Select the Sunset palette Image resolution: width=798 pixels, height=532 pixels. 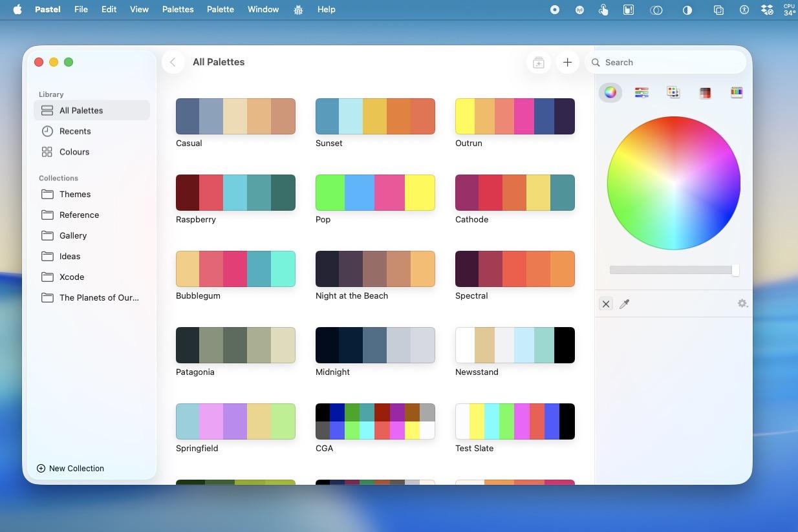375,116
